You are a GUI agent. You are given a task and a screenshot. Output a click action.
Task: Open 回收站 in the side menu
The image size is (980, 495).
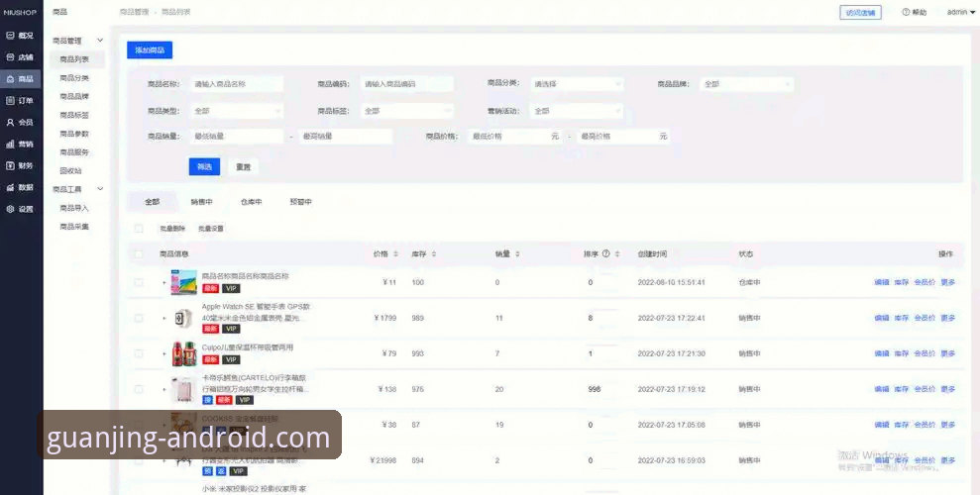pos(70,171)
